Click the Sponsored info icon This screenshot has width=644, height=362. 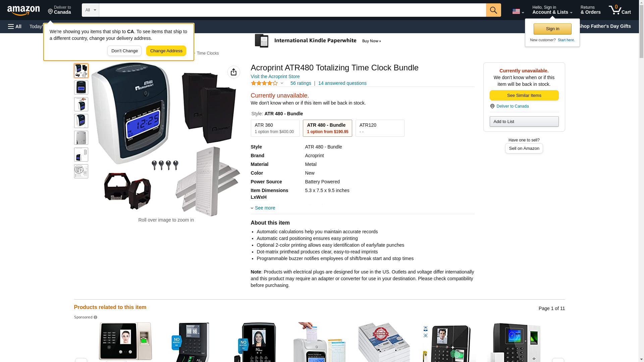(x=95, y=317)
